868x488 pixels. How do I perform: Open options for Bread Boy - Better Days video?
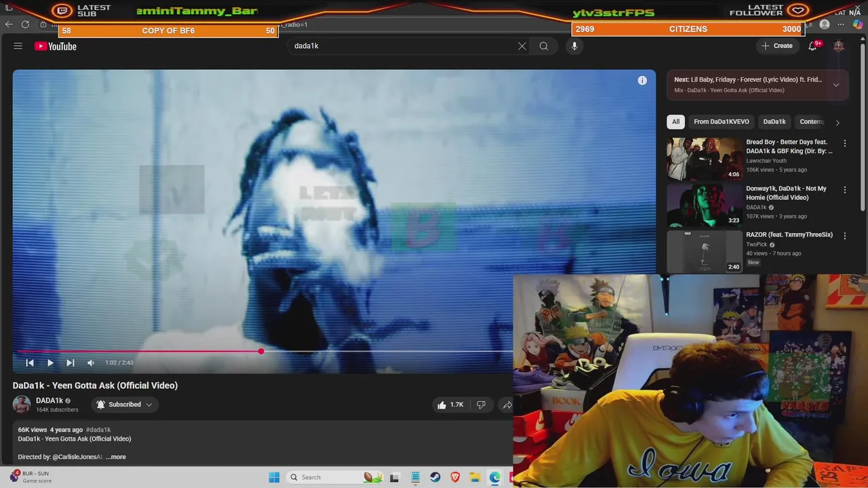845,144
